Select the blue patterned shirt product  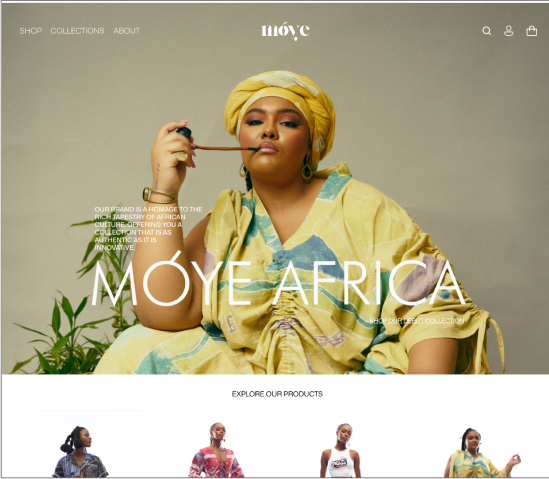(x=80, y=452)
